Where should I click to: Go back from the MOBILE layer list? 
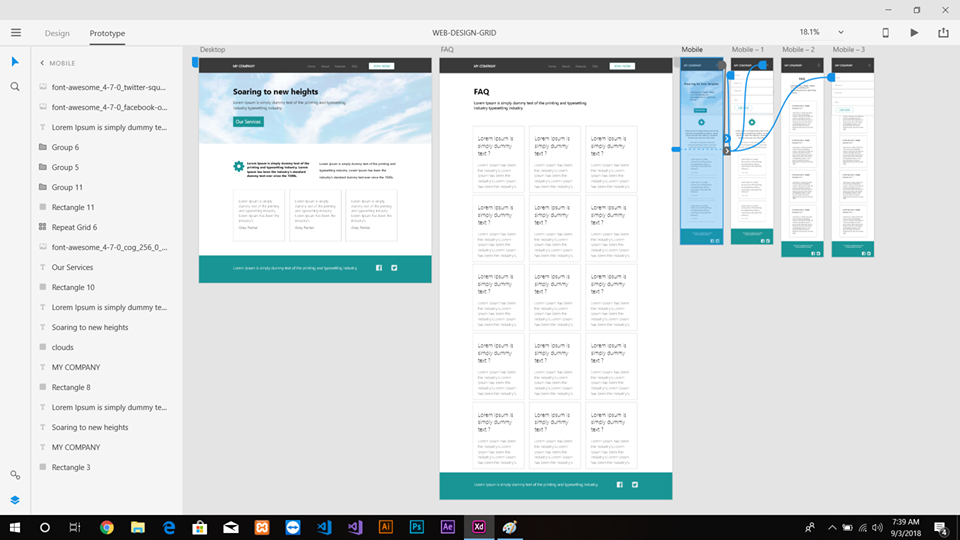coord(42,63)
